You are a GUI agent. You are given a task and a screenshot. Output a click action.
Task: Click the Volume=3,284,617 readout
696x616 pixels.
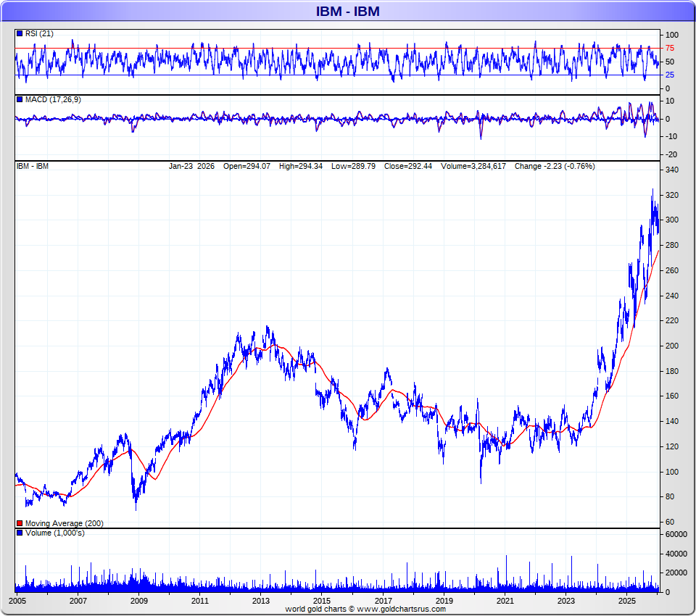(x=473, y=166)
